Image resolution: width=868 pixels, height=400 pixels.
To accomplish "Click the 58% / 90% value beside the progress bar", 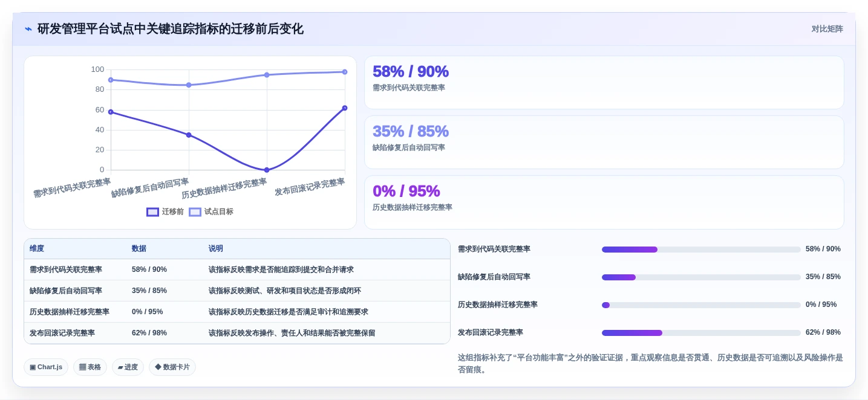I will 823,249.
